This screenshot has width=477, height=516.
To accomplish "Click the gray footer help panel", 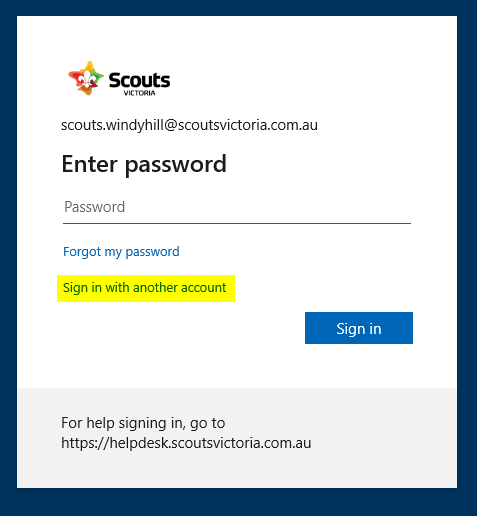I will click(x=237, y=438).
